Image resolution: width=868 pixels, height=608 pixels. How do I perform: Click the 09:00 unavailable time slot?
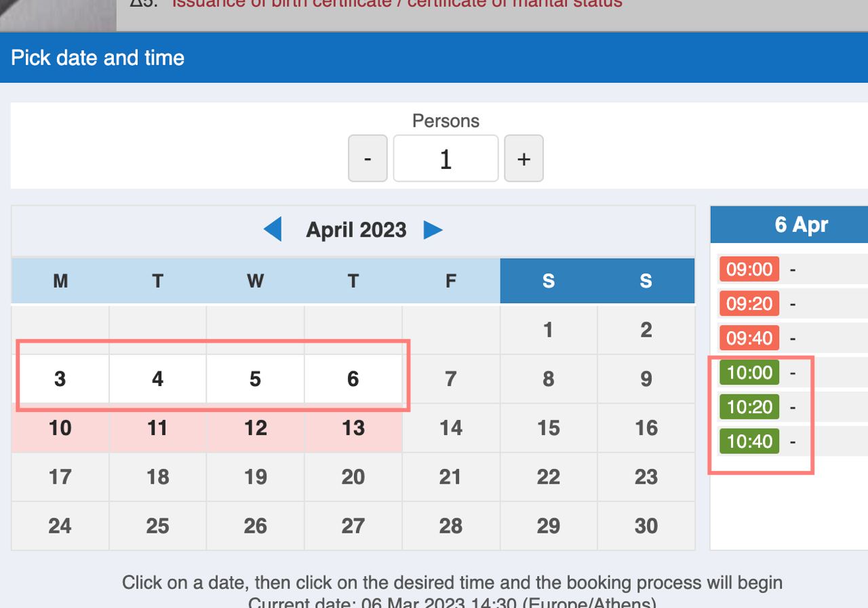point(749,269)
